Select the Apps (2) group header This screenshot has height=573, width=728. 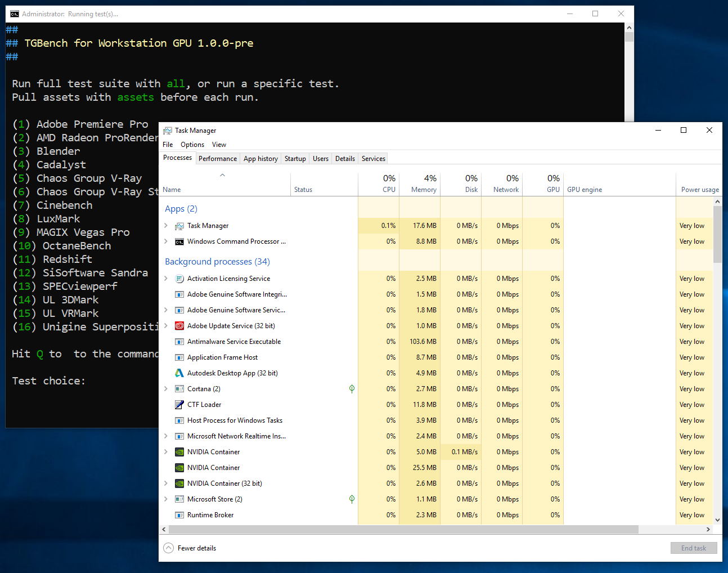coord(181,209)
